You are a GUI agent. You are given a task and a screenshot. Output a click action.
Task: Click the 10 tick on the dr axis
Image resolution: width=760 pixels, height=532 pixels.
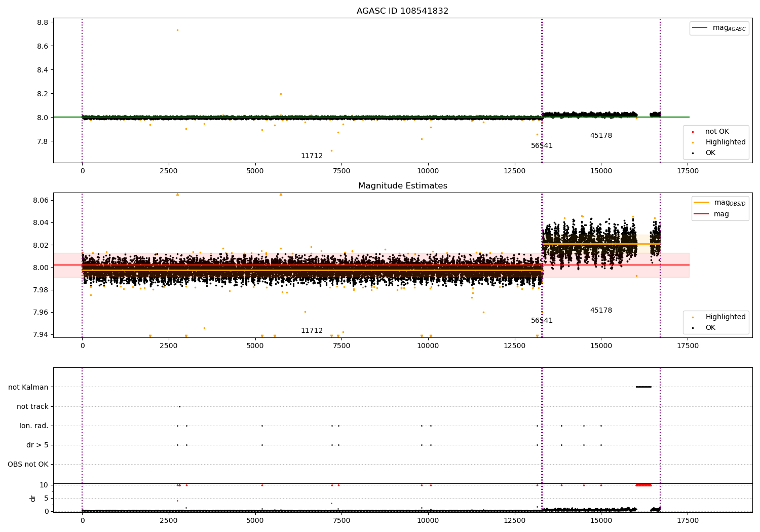[x=44, y=485]
